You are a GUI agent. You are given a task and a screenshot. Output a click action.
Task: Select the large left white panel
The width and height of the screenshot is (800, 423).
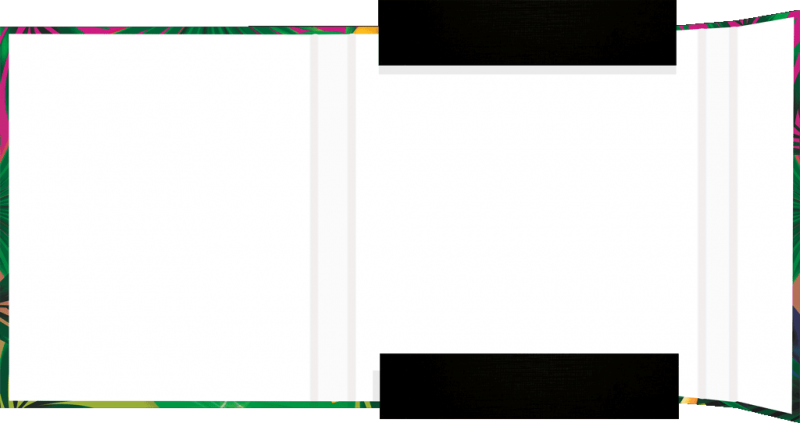pos(160,215)
